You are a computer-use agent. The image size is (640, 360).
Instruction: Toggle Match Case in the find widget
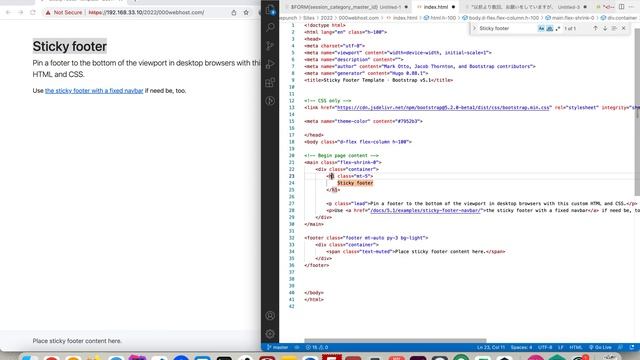pos(541,29)
